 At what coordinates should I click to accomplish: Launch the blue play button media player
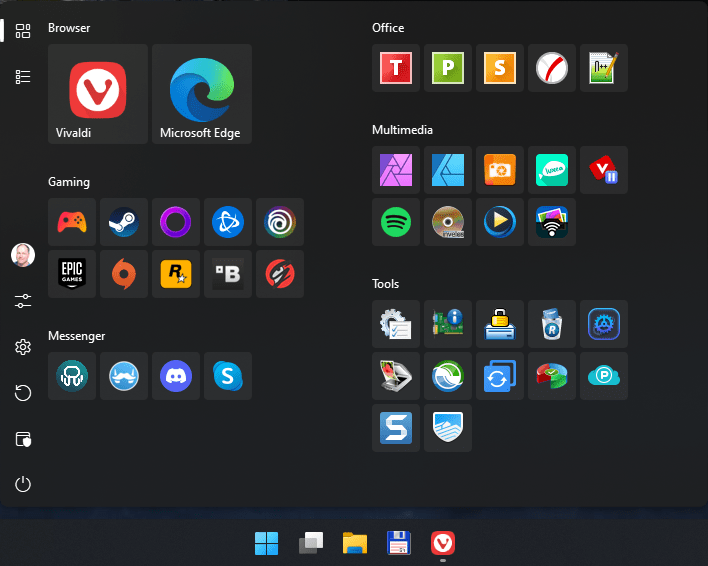tap(499, 222)
